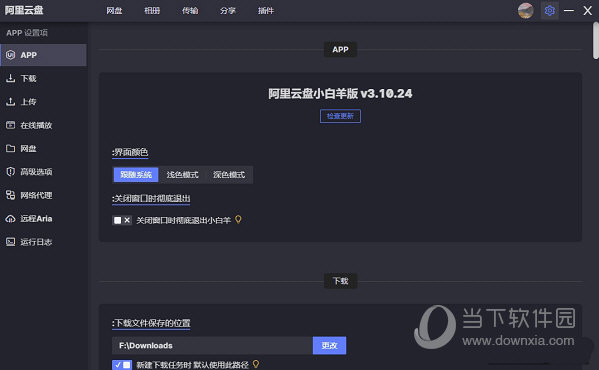Close the 阿里云盘 window

(588, 11)
